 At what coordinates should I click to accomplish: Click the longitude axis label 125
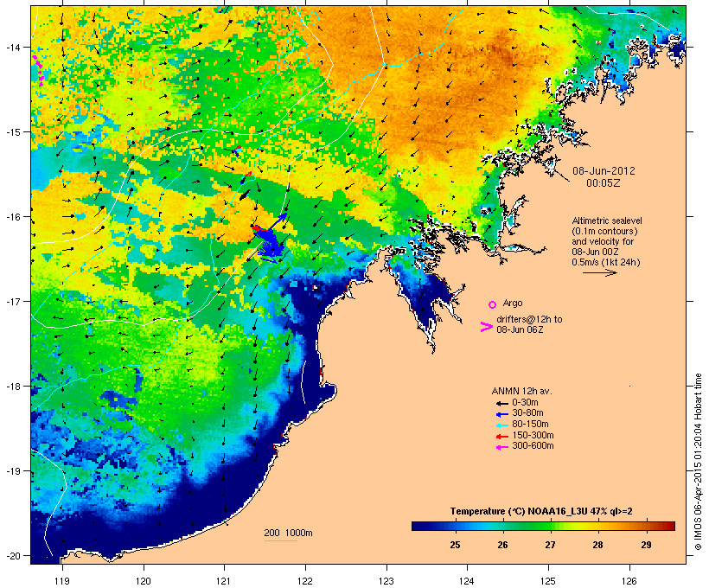[548, 581]
